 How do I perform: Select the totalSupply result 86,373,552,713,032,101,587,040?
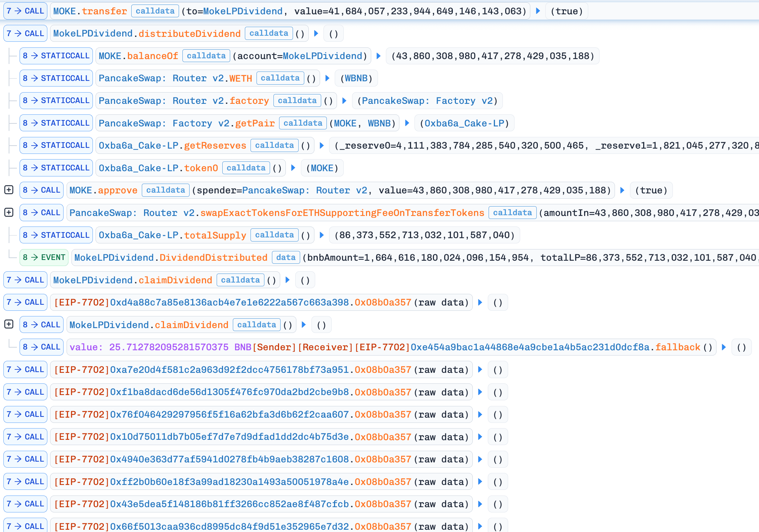pyautogui.click(x=424, y=235)
